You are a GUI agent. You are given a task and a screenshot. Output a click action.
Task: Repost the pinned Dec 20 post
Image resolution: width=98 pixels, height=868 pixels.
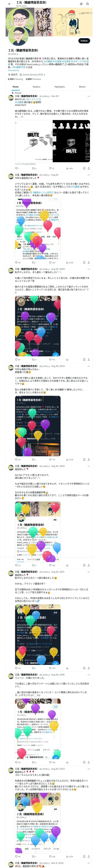pos(34,168)
